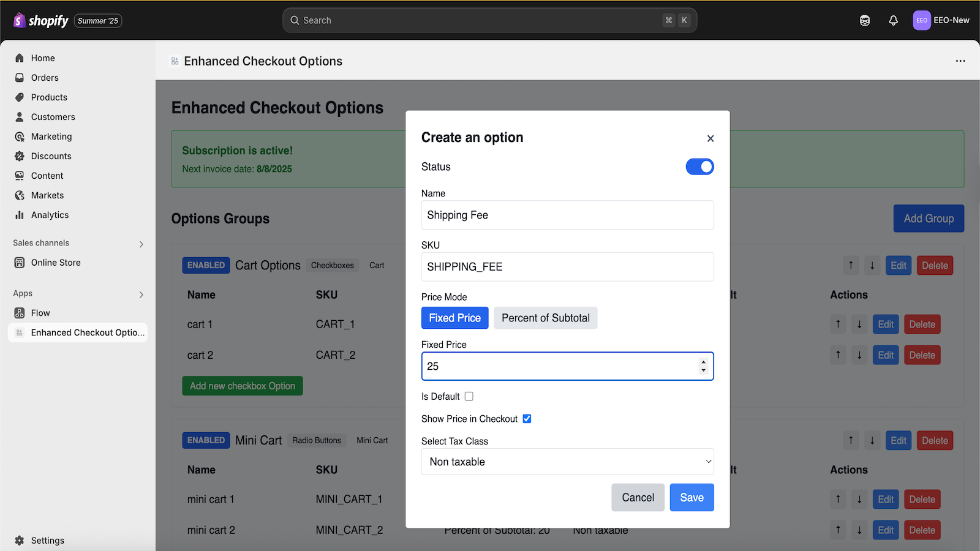Turn off the Status toggle switch

point(699,167)
